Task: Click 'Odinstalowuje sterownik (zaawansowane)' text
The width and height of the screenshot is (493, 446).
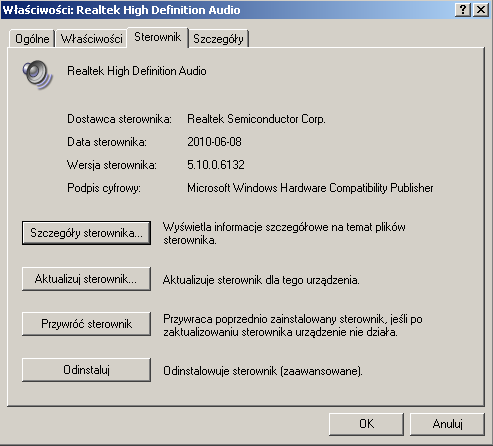Action: 263,371
